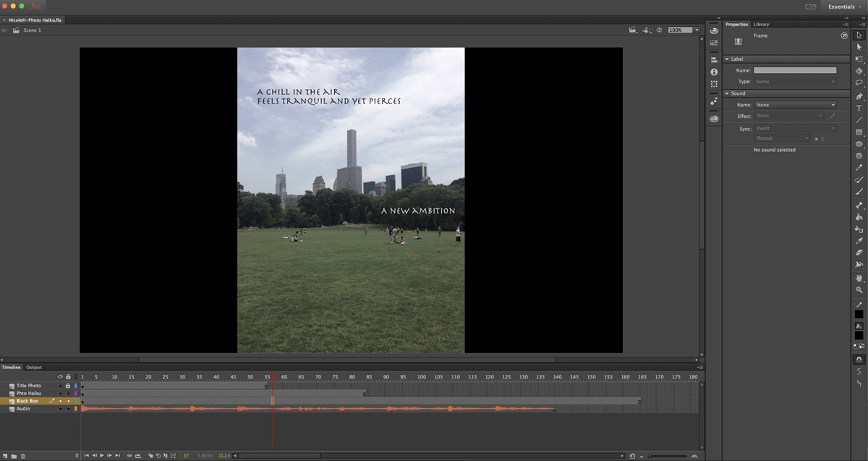Select the Selection (arrow) tool
This screenshot has width=868, height=461.
pyautogui.click(x=859, y=35)
